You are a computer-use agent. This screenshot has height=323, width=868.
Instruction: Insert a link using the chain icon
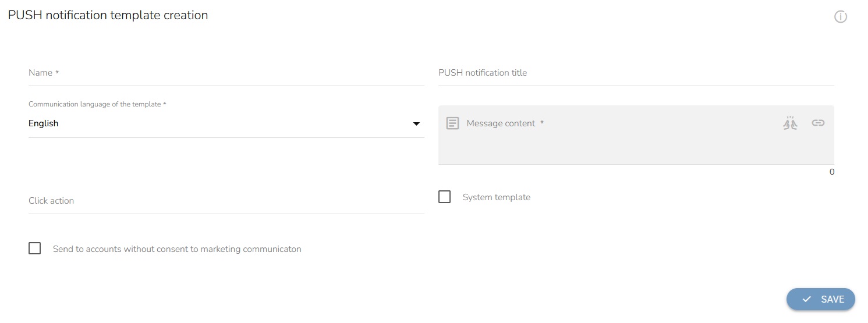pyautogui.click(x=818, y=123)
